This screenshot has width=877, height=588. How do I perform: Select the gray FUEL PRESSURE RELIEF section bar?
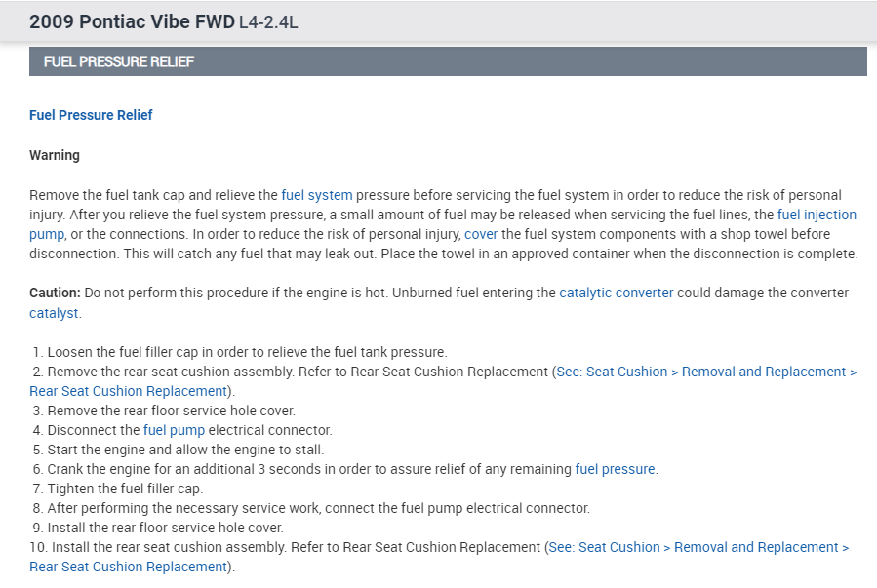pos(448,61)
